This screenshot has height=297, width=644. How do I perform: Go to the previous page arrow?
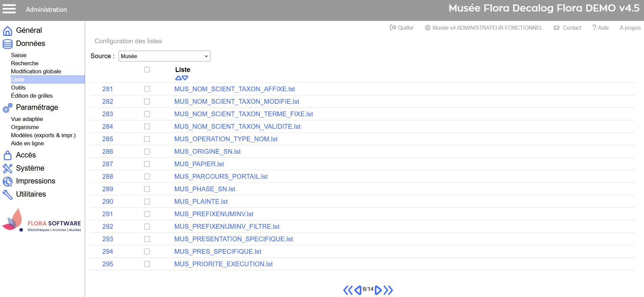358,290
